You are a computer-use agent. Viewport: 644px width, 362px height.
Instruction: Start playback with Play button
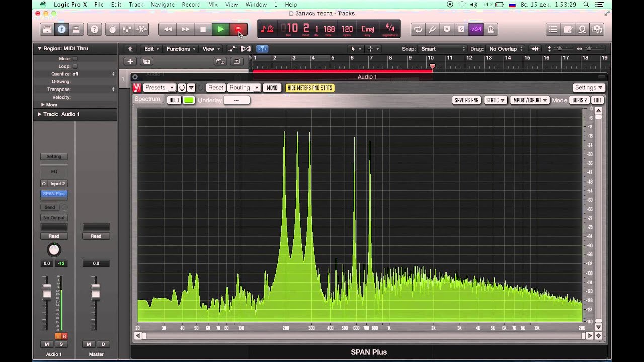coord(220,29)
